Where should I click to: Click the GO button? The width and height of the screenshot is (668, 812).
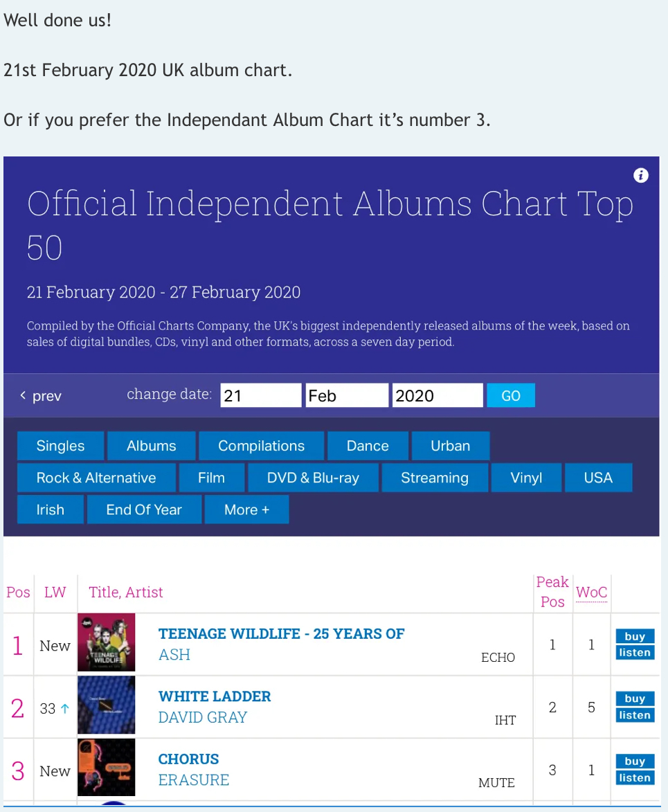click(x=511, y=396)
